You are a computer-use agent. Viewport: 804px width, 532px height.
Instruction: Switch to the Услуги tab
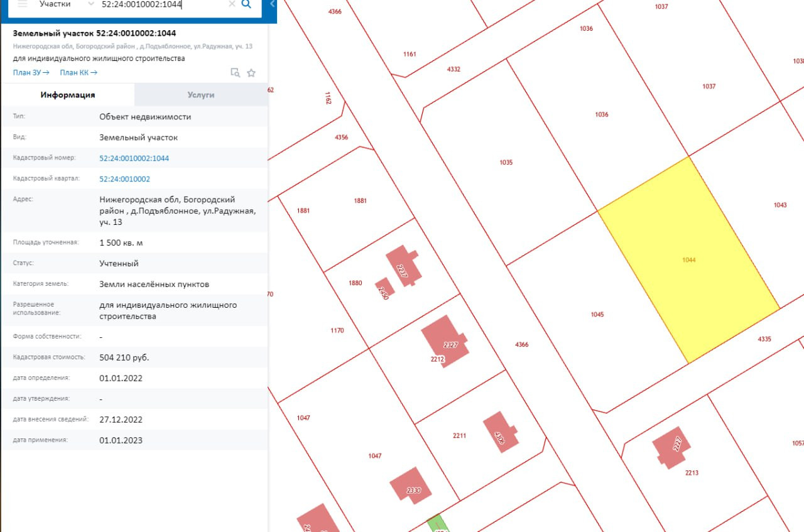coord(201,95)
